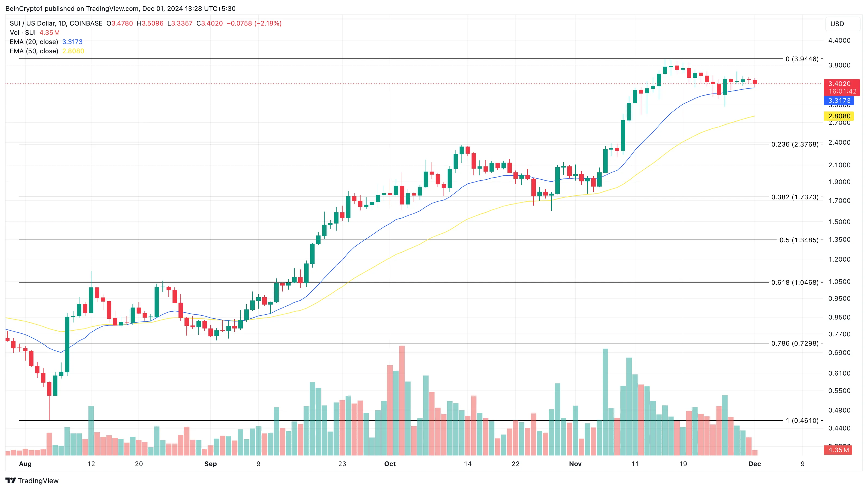Select the EMA (50, close) legend entry
The width and height of the screenshot is (868, 490).
[x=34, y=51]
